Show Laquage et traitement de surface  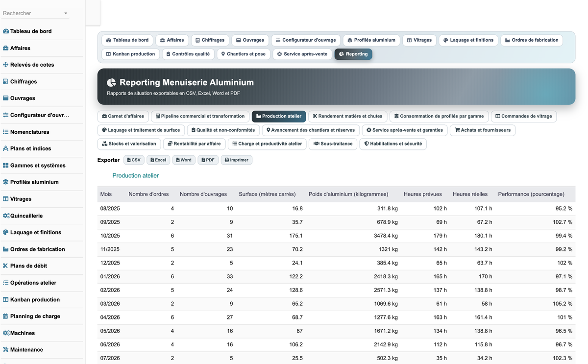(x=141, y=130)
